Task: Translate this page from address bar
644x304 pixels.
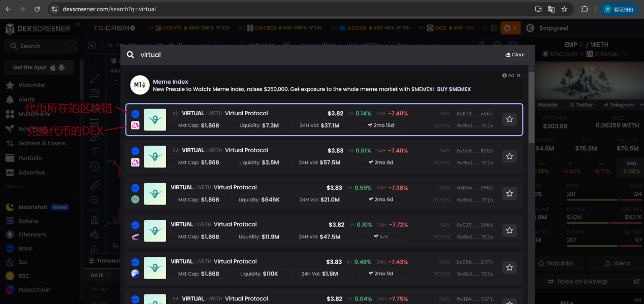Action: [551, 9]
